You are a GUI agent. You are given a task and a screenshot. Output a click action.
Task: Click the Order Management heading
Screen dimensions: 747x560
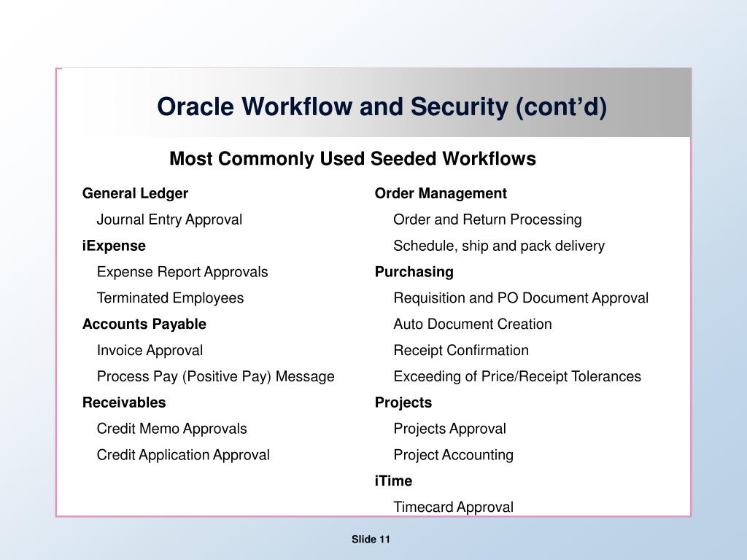coord(441,193)
